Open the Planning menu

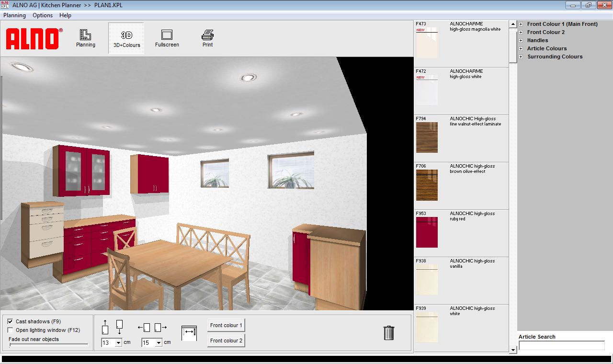[x=14, y=15]
